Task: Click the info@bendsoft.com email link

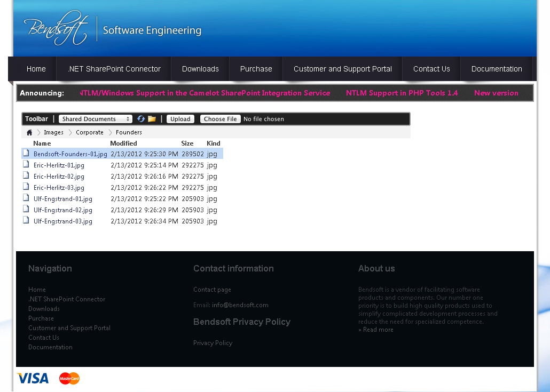Action: [240, 305]
